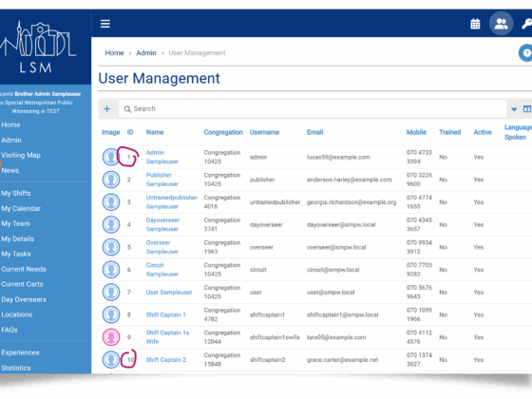532x399 pixels.
Task: Sort by Trained column header
Action: point(450,132)
